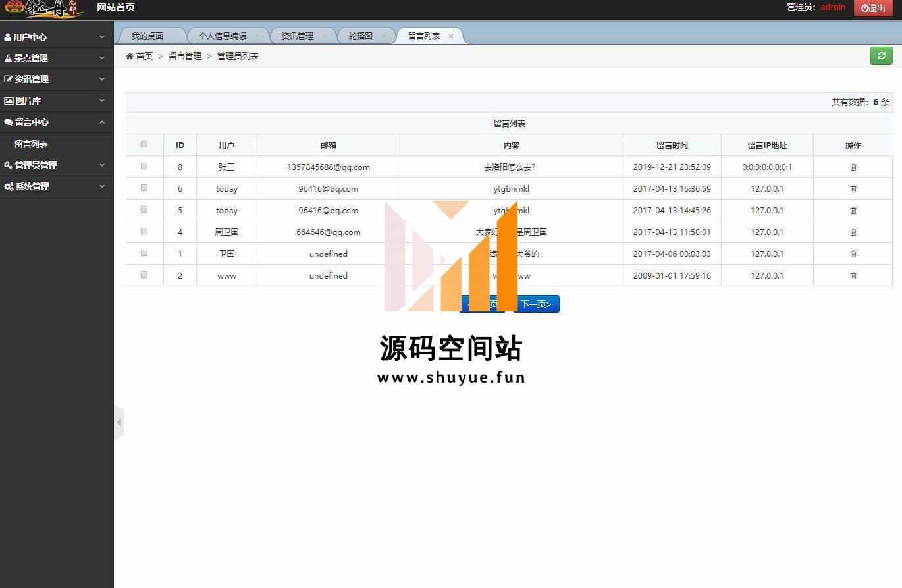The width and height of the screenshot is (902, 588).
Task: Expand the 用户中心 menu chevron
Action: click(x=102, y=37)
